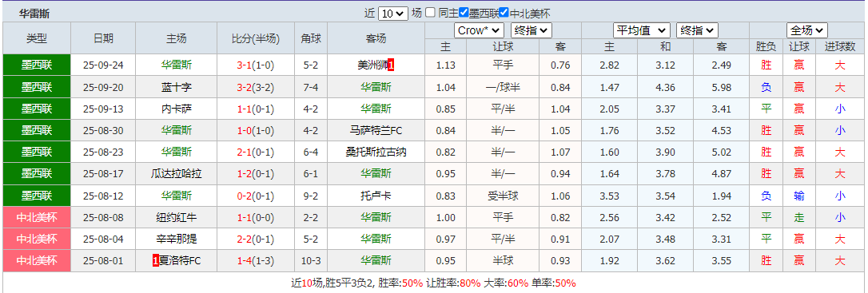Image resolution: width=868 pixels, height=293 pixels.
Task: Click the red card badge beside 美洲狮
Action: (x=391, y=65)
